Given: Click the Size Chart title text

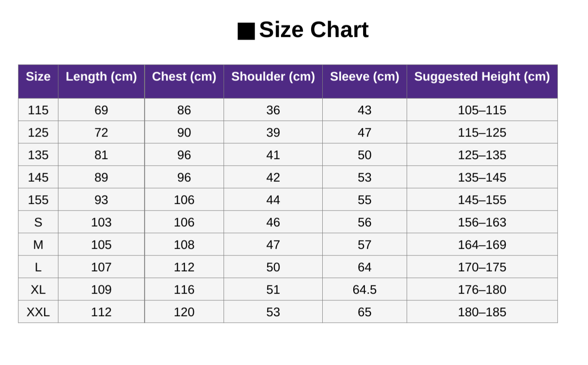Looking at the screenshot, I should pyautogui.click(x=313, y=30).
